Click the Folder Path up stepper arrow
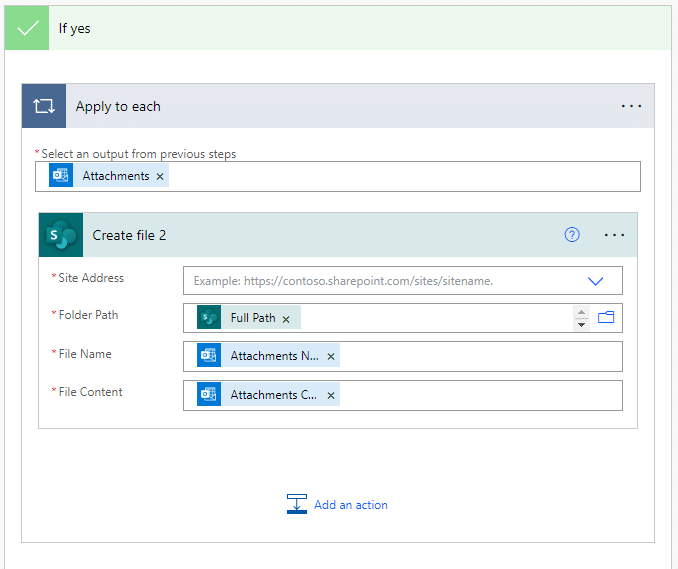The width and height of the screenshot is (678, 569). point(581,312)
